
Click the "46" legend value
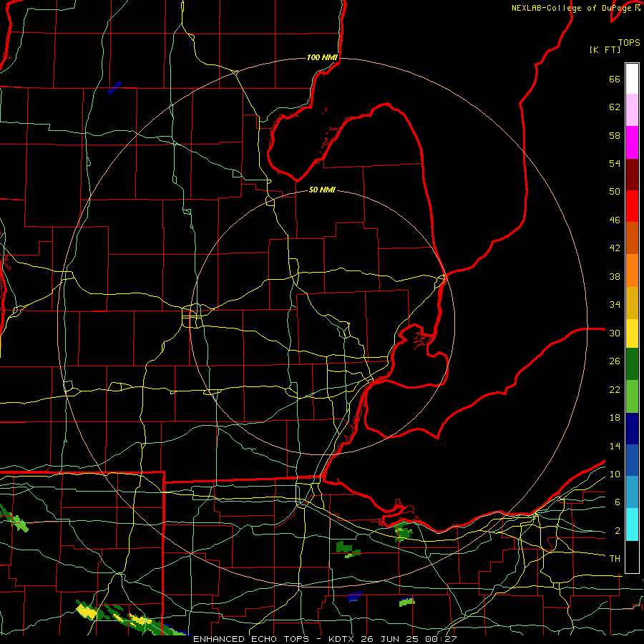(x=615, y=220)
